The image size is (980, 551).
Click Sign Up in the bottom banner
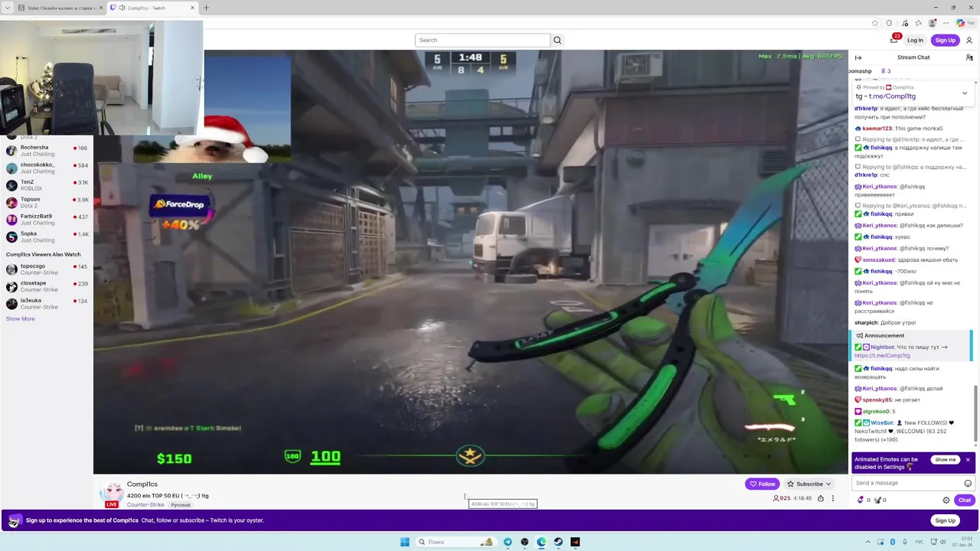(946, 520)
